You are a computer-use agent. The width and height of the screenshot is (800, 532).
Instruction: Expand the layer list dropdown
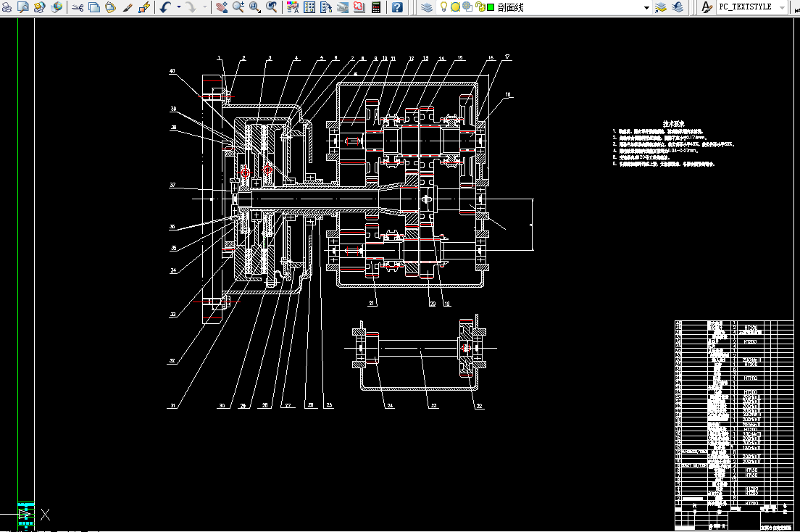pyautogui.click(x=646, y=7)
